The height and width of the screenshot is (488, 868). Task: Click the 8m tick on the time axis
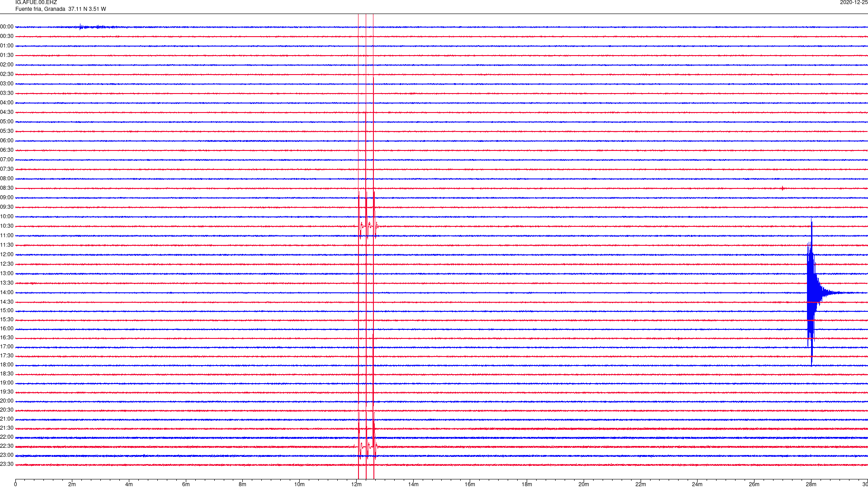point(243,485)
